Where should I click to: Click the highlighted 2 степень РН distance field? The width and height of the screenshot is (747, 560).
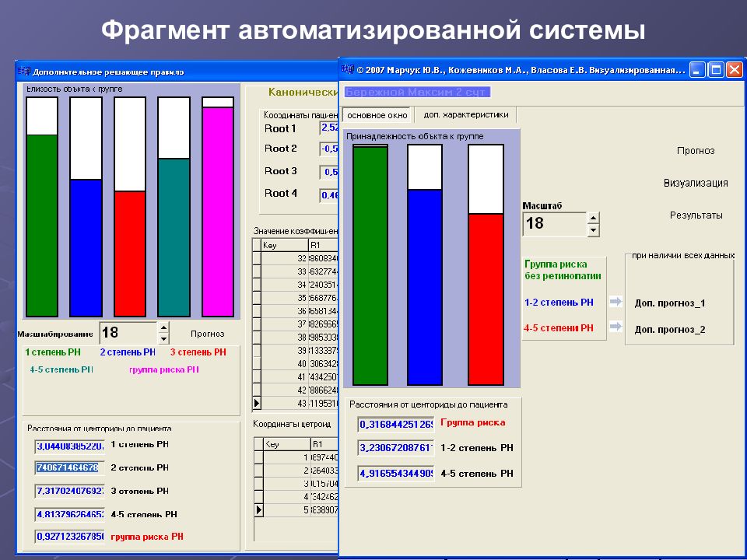point(70,467)
